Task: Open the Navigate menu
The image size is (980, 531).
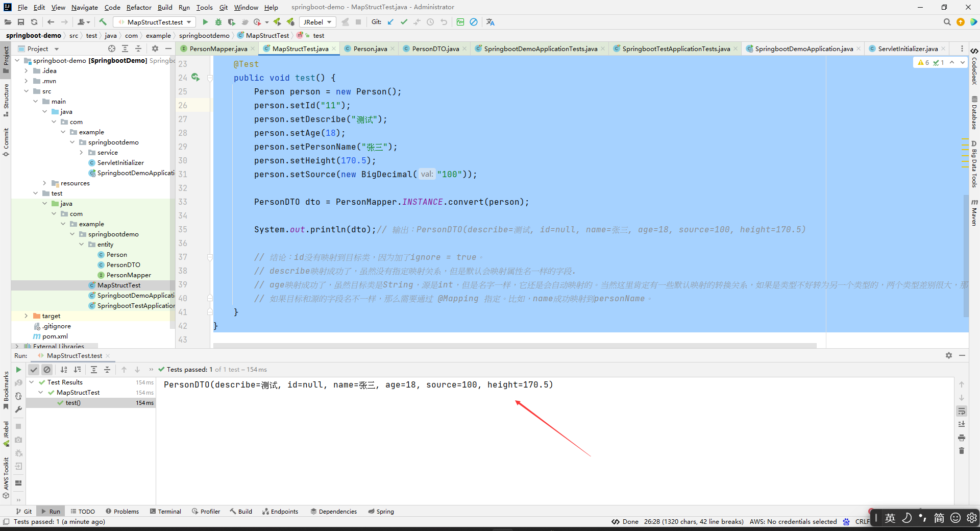Action: point(85,7)
